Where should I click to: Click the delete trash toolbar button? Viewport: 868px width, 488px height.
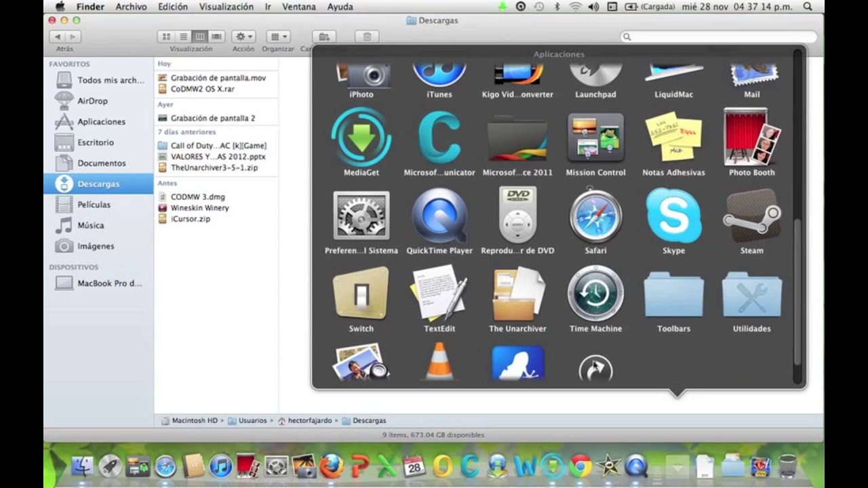367,37
